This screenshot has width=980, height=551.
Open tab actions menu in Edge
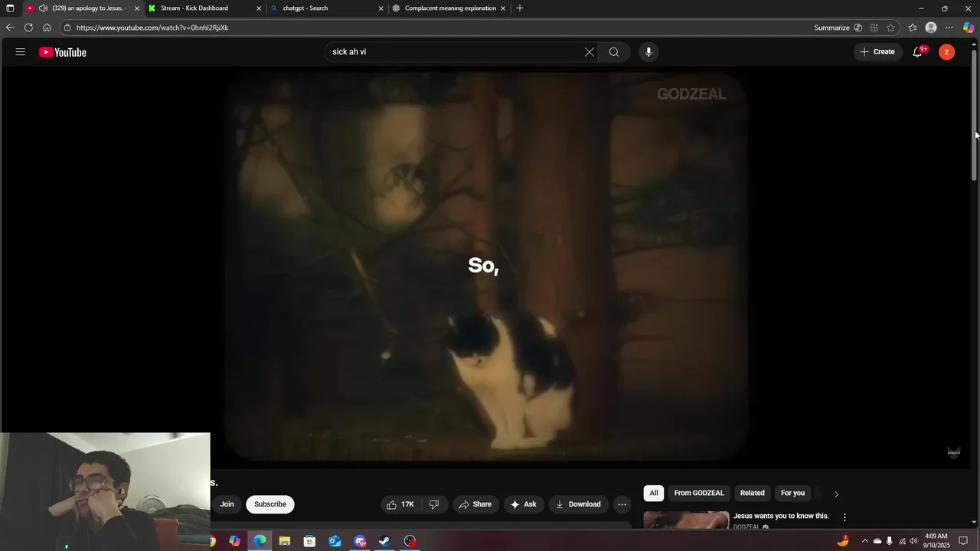click(10, 8)
